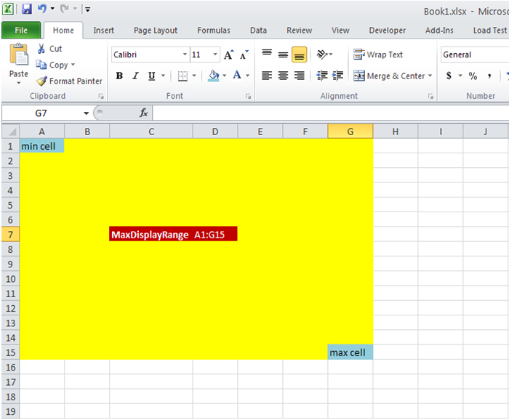Click the Cut button
Image resolution: width=509 pixels, height=420 pixels.
click(x=49, y=49)
